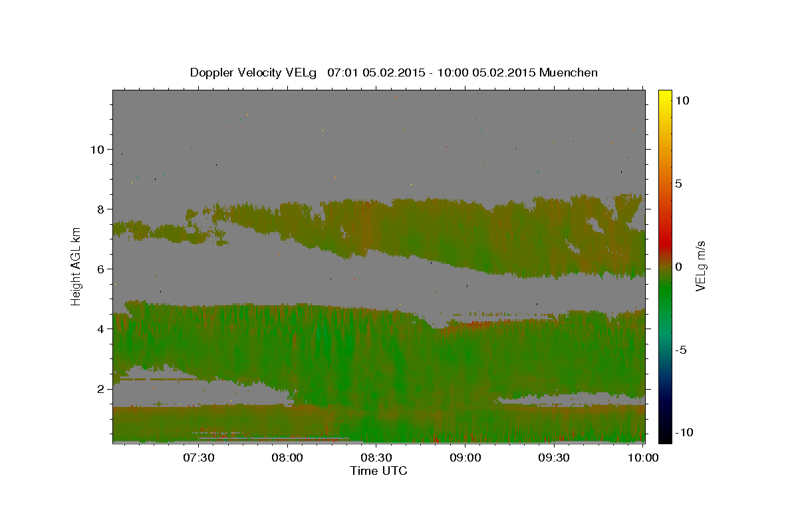Click the 'VELg m/s' colorbar label
The image size is (798, 532).
(701, 267)
